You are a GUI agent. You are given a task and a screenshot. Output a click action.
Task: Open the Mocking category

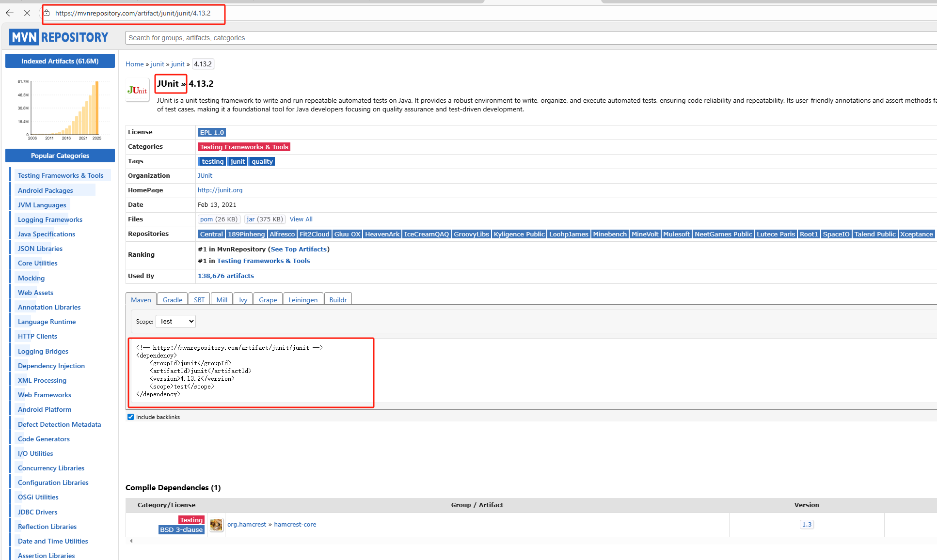31,278
